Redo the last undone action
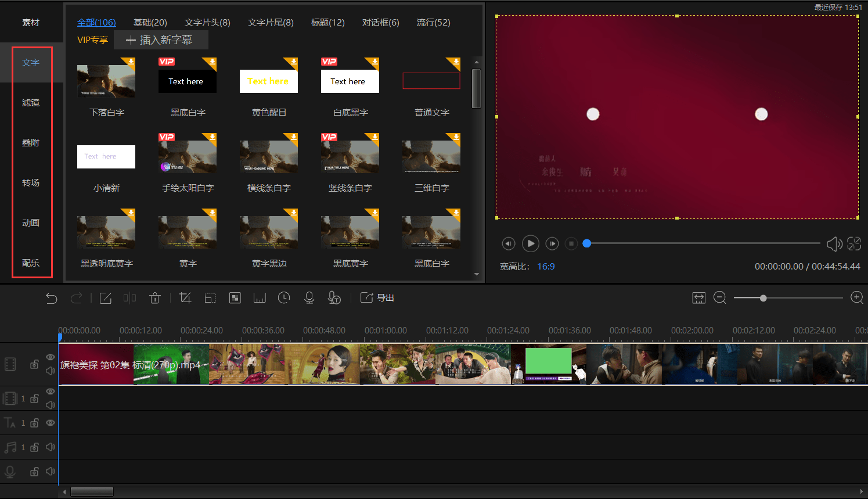This screenshot has height=499, width=868. coord(76,298)
